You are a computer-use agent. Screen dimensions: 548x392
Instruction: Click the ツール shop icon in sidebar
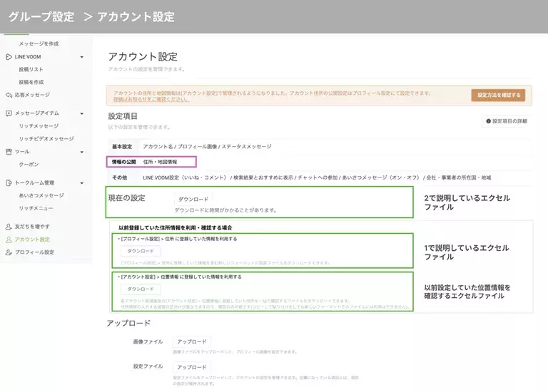(x=9, y=152)
